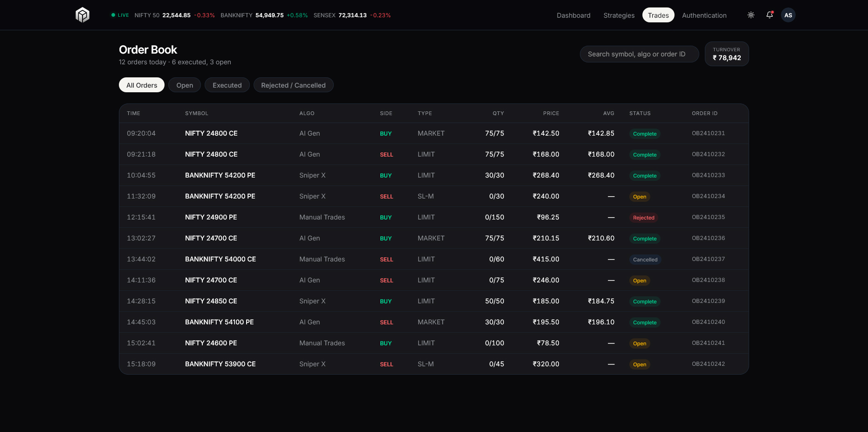Switch to the Authentication tab

(704, 15)
